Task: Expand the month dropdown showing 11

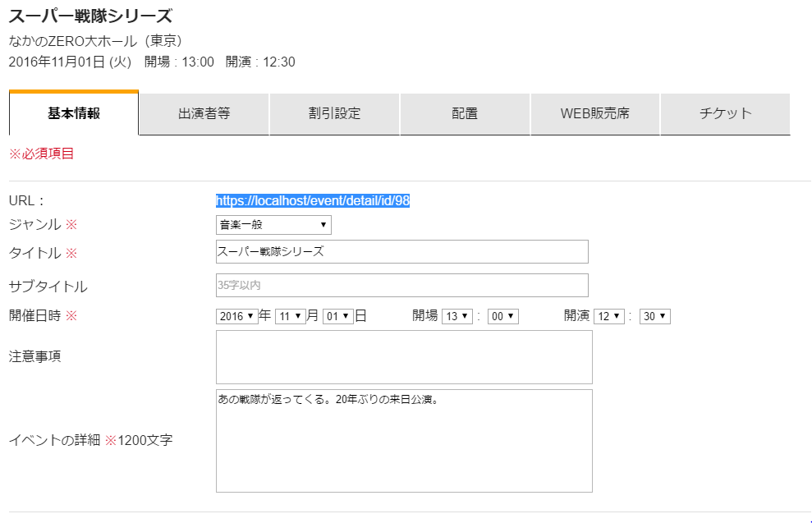Action: point(287,315)
